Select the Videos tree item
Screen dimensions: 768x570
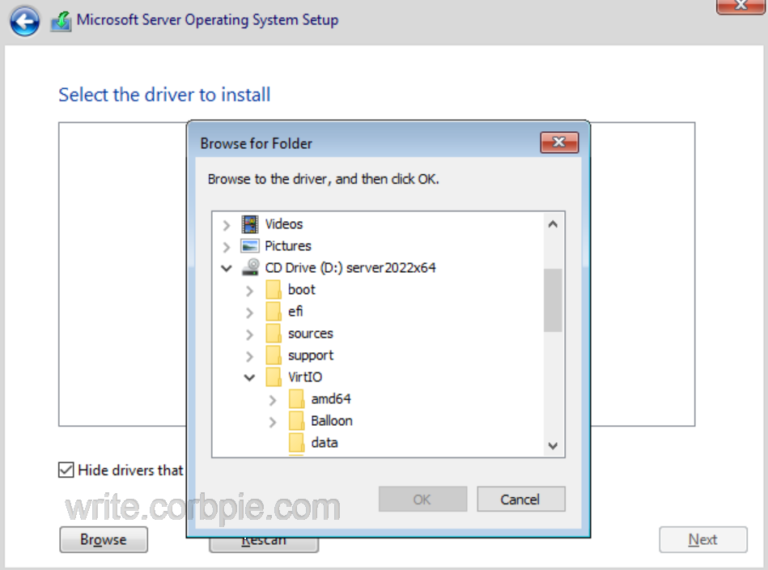pos(284,224)
